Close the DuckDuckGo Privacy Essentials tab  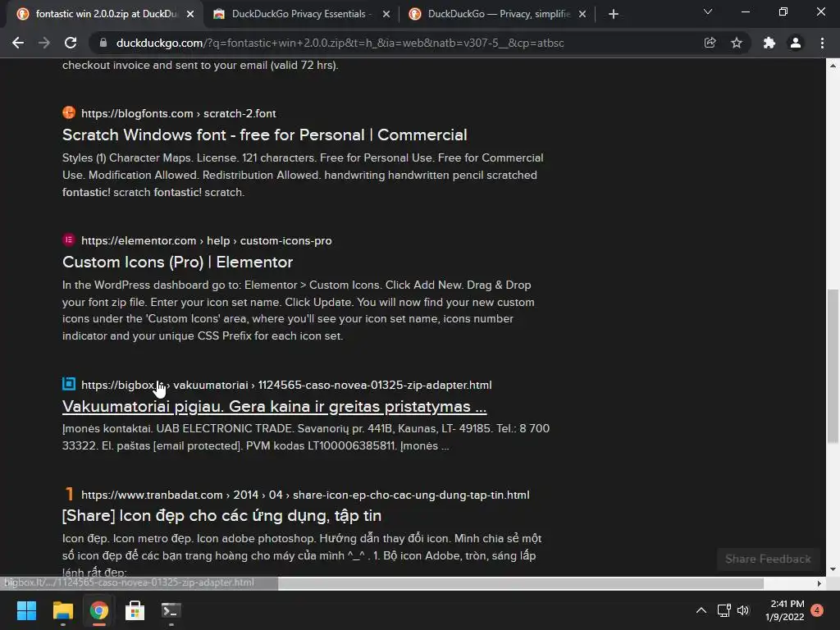coord(386,14)
